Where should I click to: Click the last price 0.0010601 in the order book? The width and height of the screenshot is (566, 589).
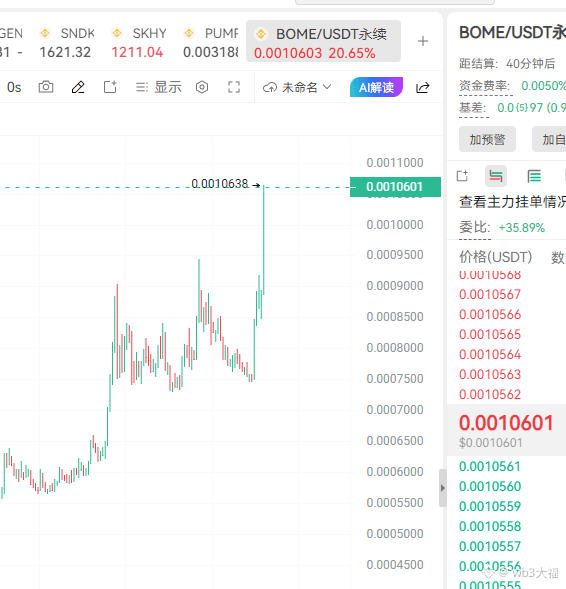click(506, 423)
